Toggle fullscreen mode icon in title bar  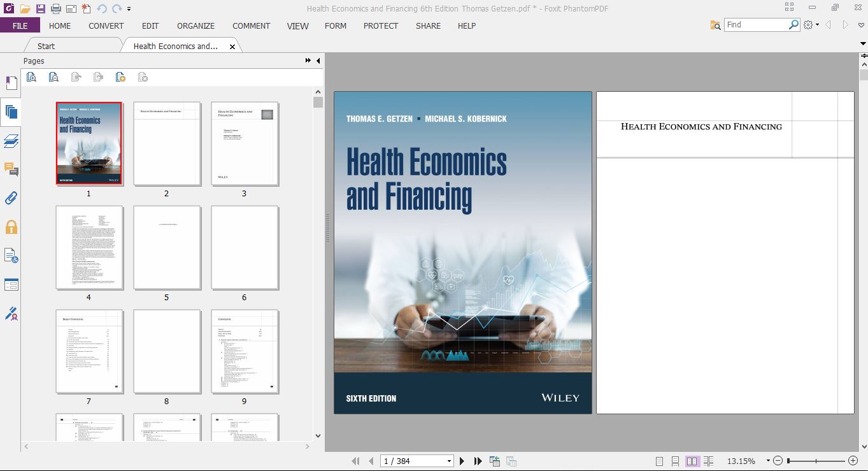(790, 8)
